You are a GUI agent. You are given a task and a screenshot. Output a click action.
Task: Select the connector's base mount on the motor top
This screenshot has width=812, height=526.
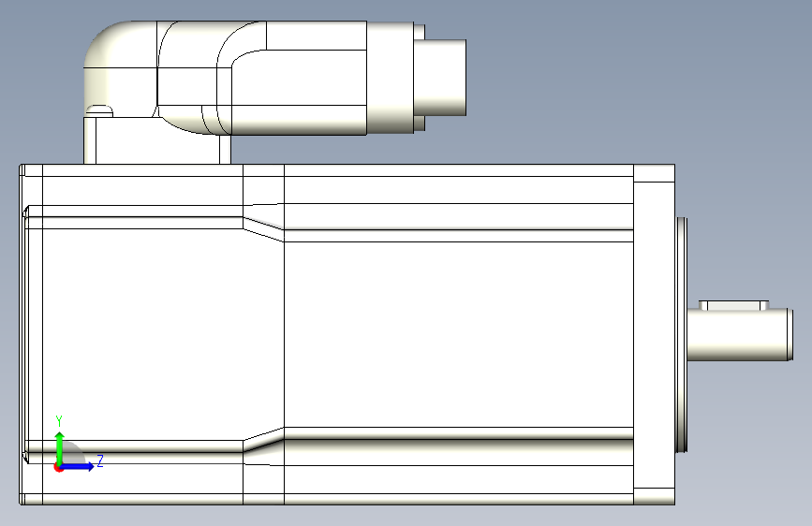pyautogui.click(x=157, y=140)
